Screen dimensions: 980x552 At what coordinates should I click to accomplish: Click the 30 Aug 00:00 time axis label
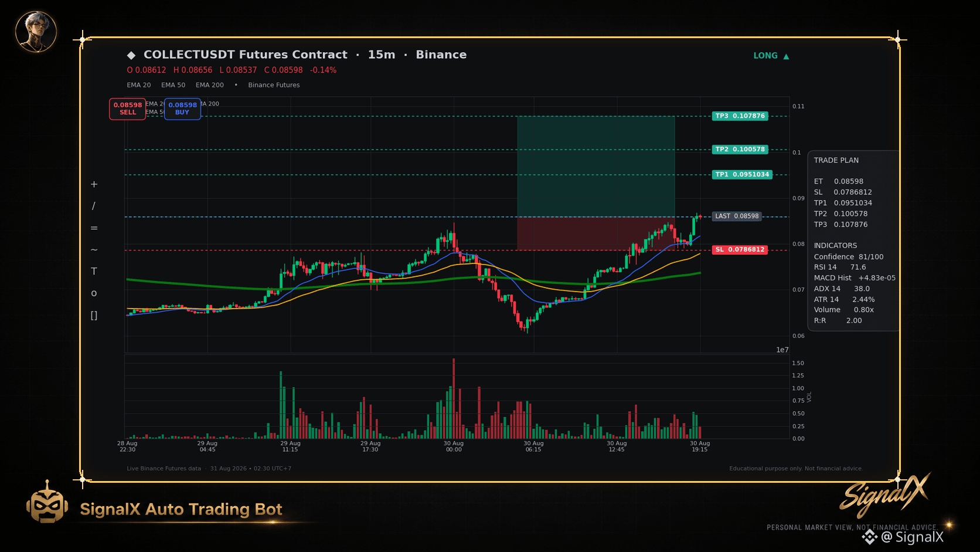coord(454,446)
